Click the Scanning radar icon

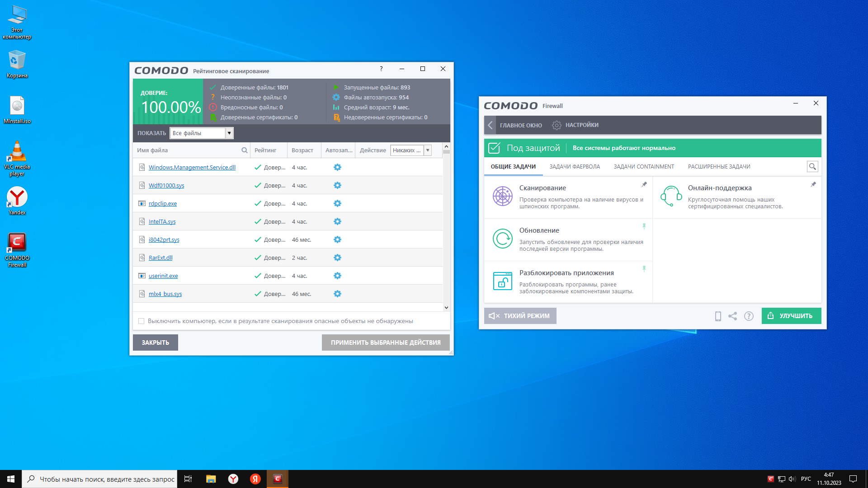(x=502, y=196)
